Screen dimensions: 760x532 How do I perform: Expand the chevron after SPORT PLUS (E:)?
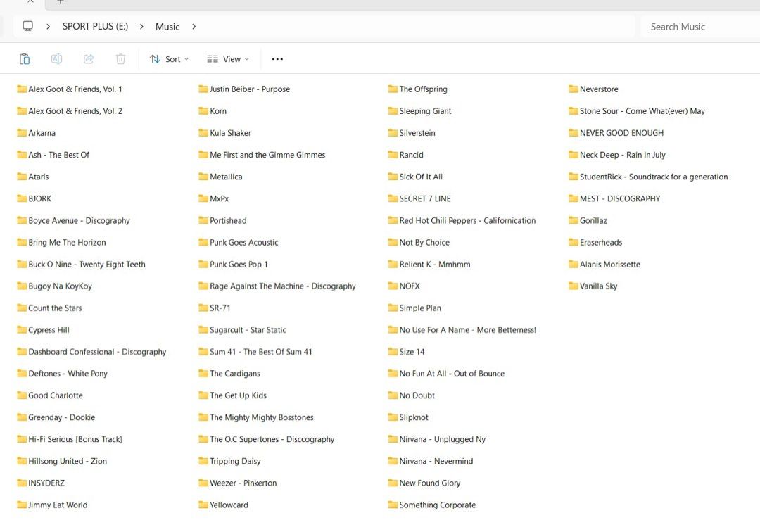point(141,27)
